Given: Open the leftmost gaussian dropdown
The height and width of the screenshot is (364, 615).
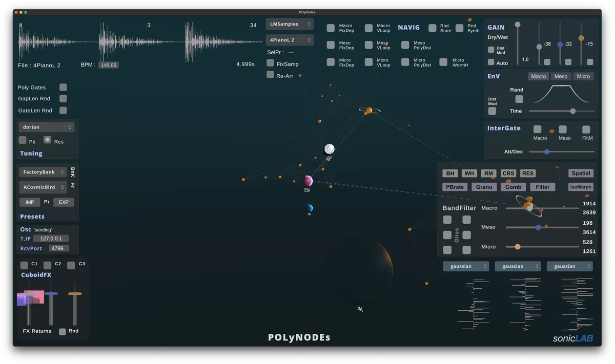Looking at the screenshot, I should (x=466, y=266).
